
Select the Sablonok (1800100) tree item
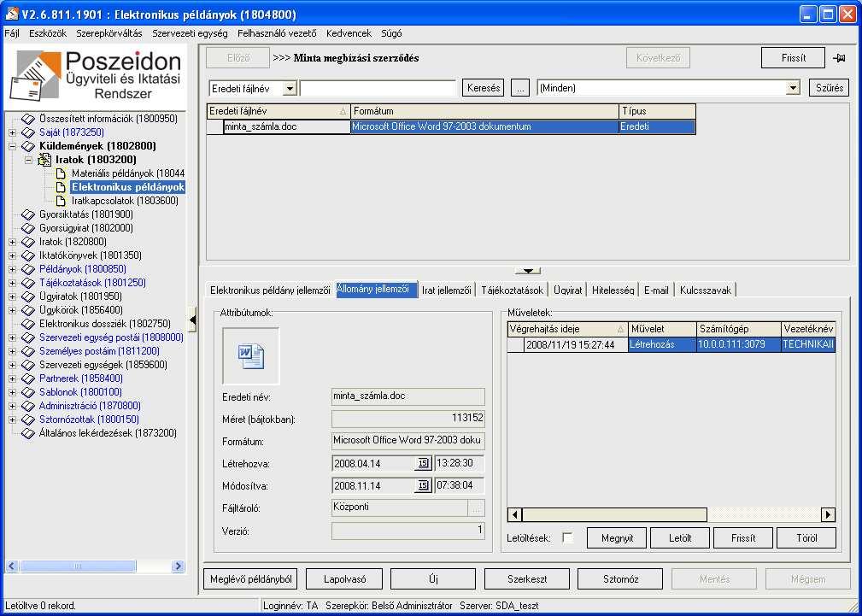[x=80, y=392]
